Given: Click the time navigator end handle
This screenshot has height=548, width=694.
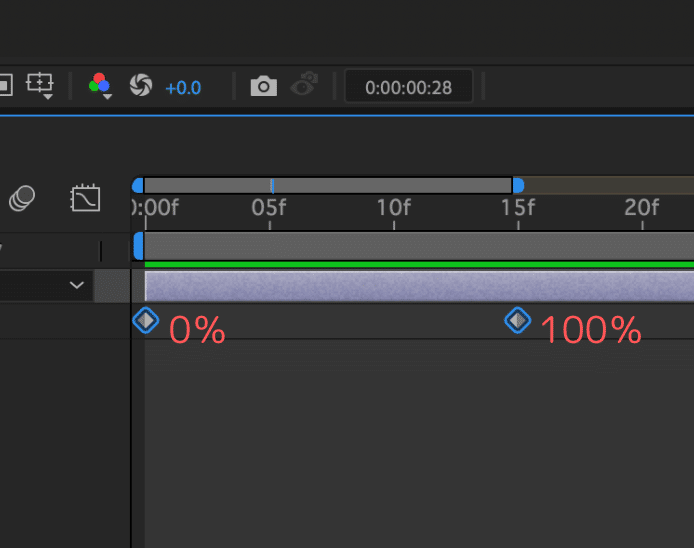Looking at the screenshot, I should click(x=517, y=185).
